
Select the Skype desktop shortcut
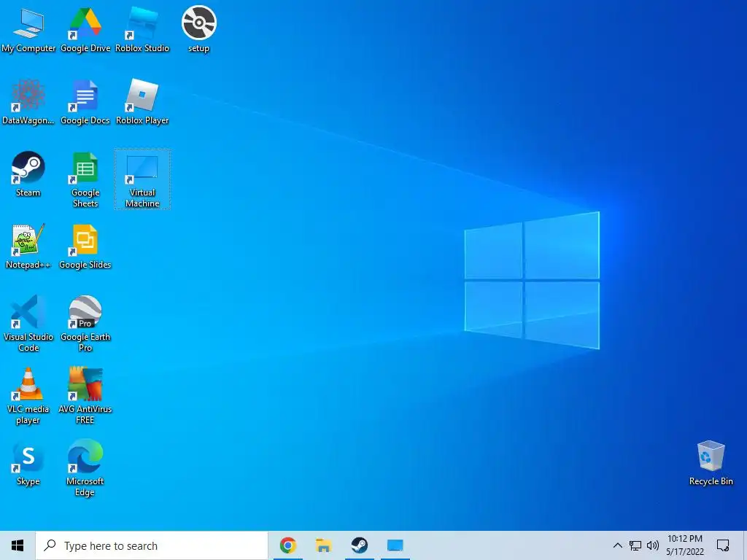pos(28,463)
